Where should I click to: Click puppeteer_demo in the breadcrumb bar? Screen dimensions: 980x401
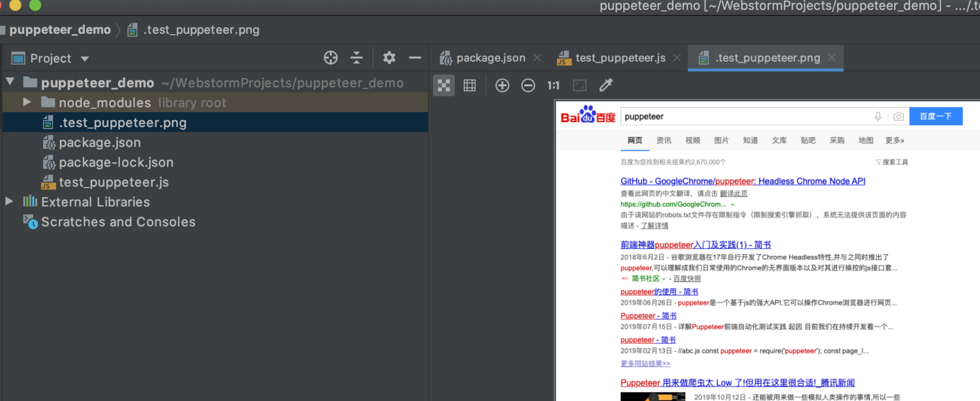[60, 30]
